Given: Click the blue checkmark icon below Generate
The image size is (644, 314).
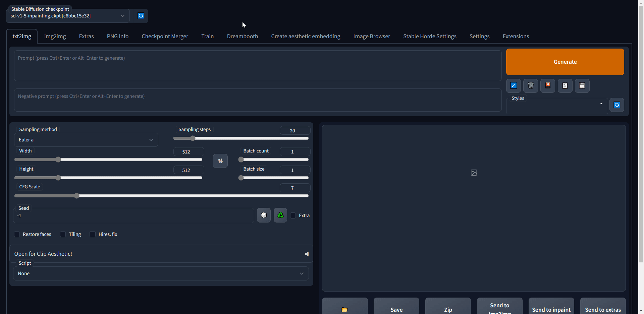Looking at the screenshot, I should coord(514,85).
